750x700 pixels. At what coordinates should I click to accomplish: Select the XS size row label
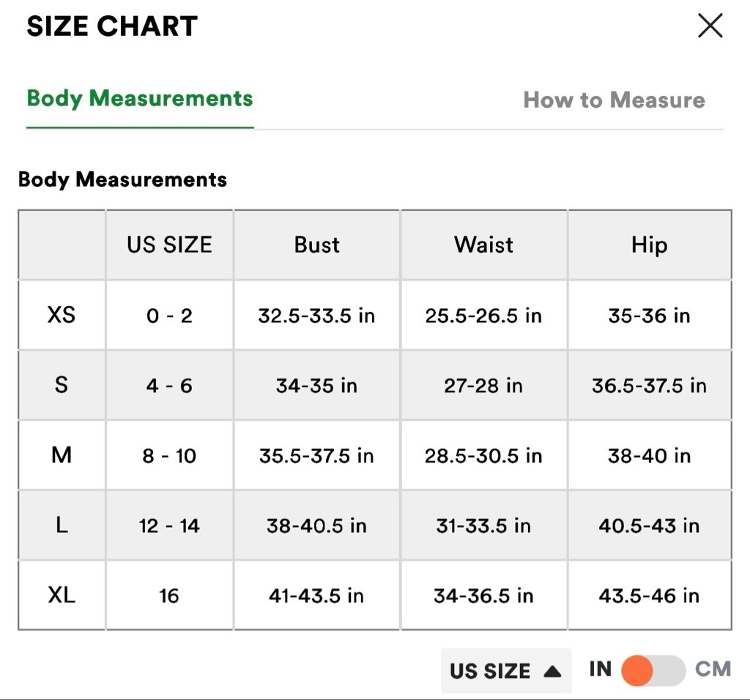pyautogui.click(x=62, y=315)
